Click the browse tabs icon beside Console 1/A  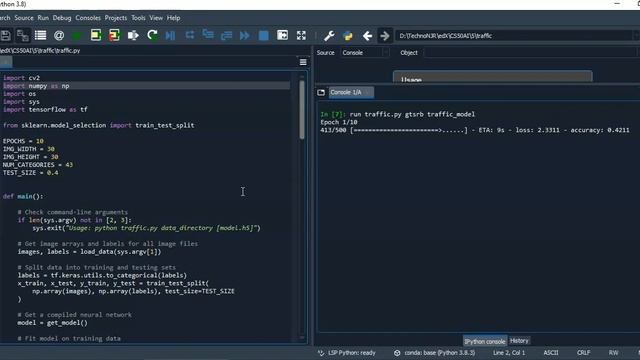pyautogui.click(x=321, y=93)
